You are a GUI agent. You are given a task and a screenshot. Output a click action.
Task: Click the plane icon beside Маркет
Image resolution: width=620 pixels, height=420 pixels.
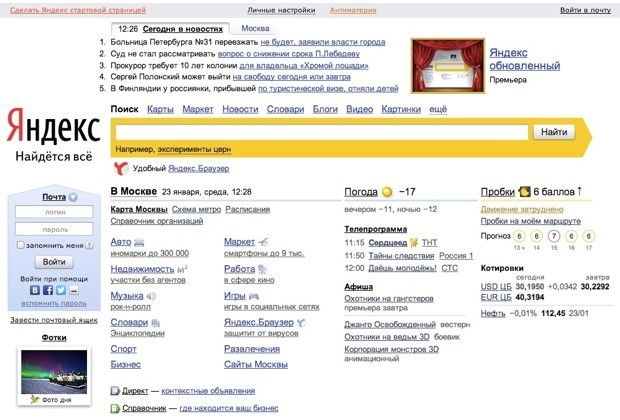pos(263,242)
